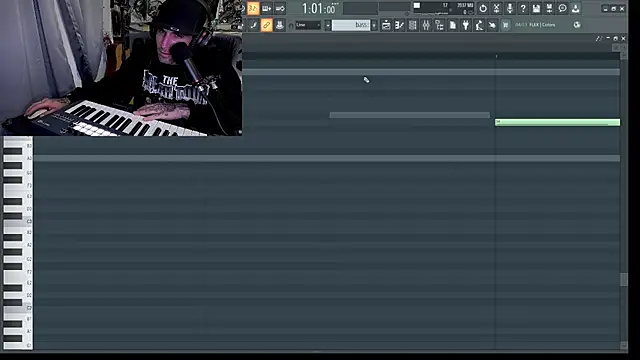Open the plugin picker plug icon
This screenshot has height=360, width=640.
click(466, 25)
